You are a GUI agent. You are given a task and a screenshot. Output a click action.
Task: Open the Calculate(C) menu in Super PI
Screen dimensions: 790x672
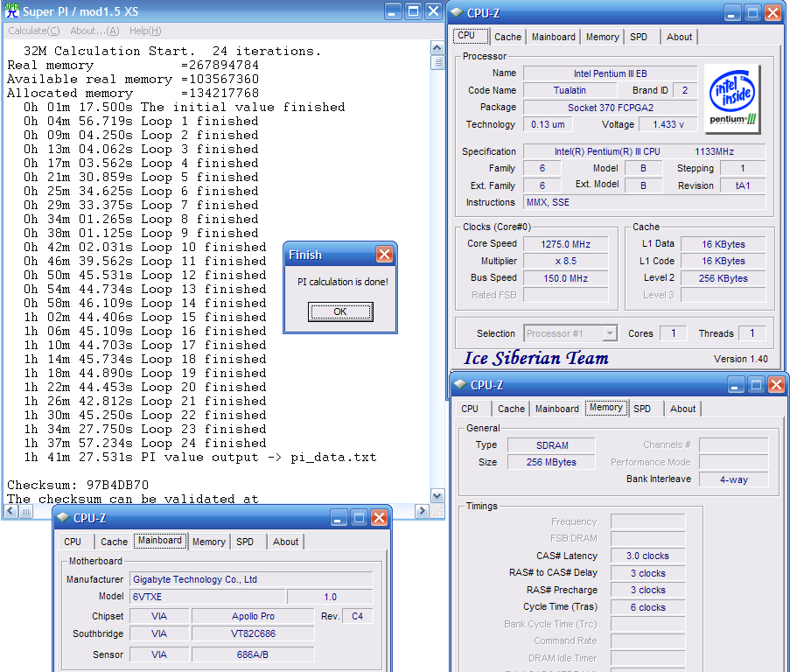click(34, 31)
